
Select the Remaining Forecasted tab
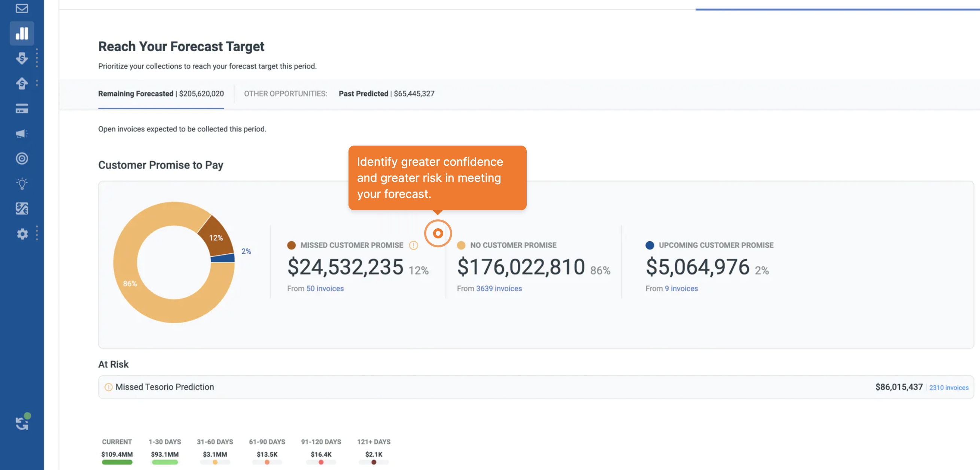coord(161,94)
